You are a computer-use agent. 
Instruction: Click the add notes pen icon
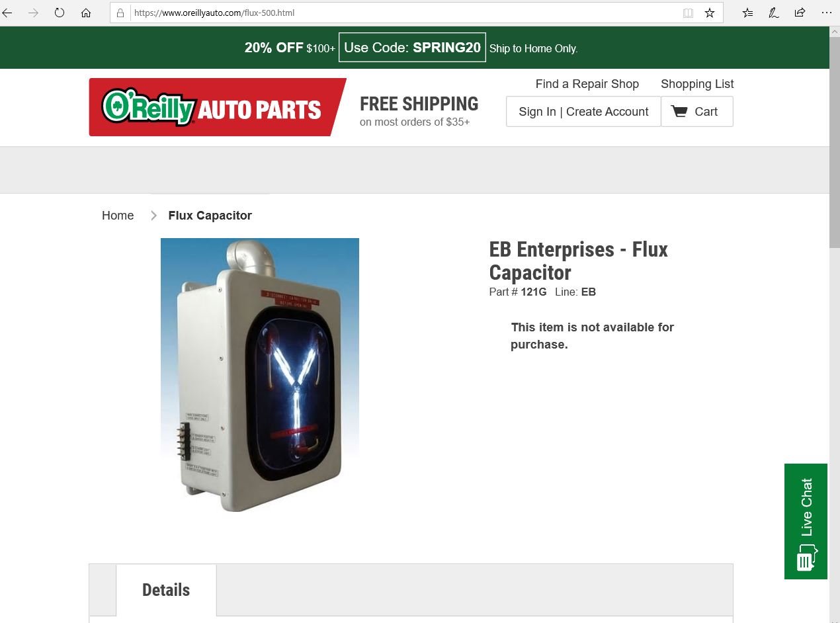[x=773, y=13]
